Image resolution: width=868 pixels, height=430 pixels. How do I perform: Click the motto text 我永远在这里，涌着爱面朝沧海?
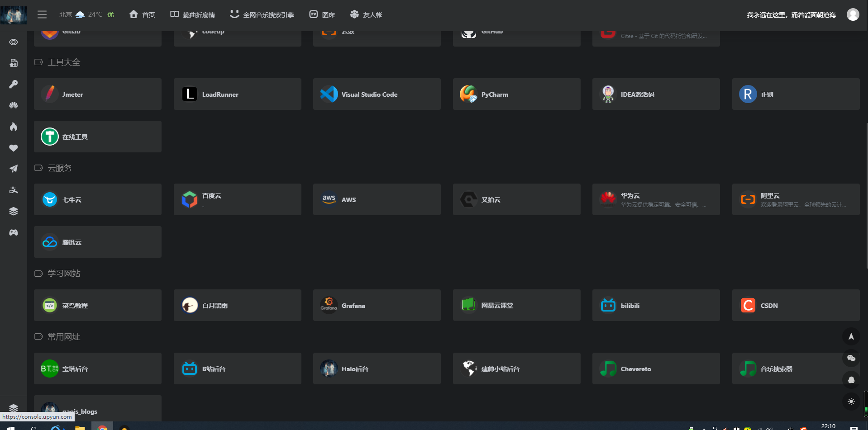(791, 15)
